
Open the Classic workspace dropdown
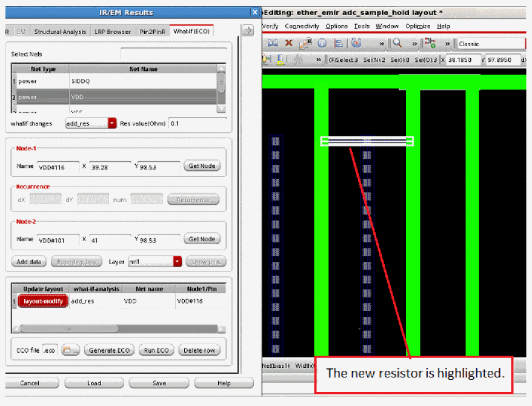click(x=491, y=44)
